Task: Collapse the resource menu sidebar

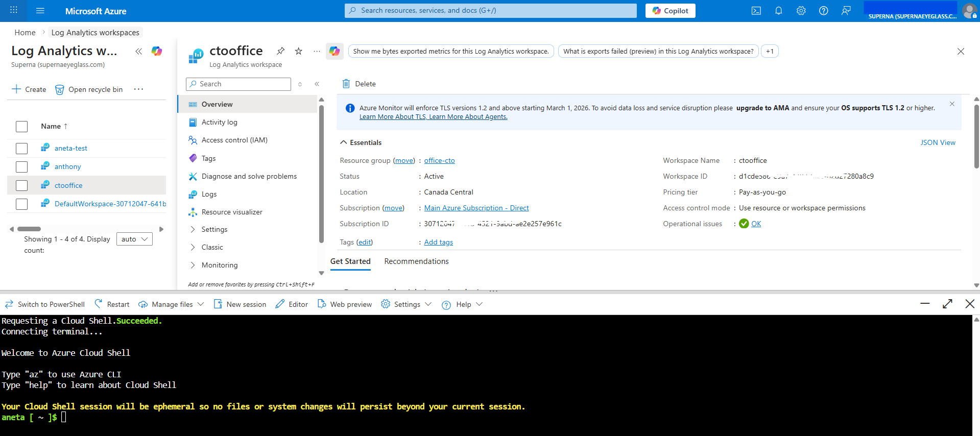Action: coord(317,84)
